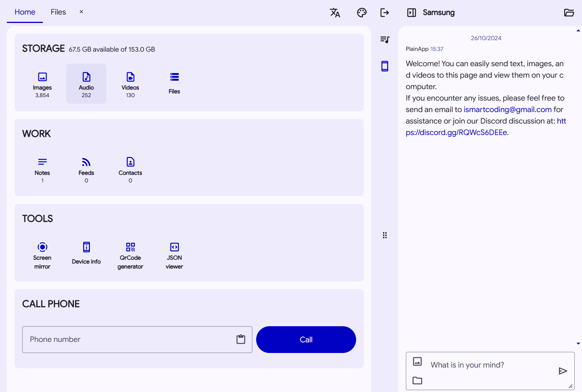Viewport: 582px width, 392px height.
Task: Open the Images storage category
Action: coord(42,83)
